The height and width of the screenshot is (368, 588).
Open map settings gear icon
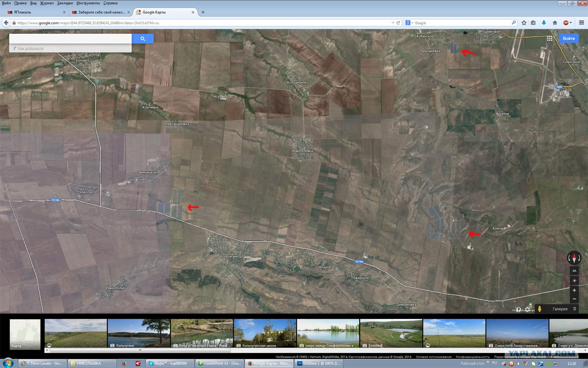(528, 309)
